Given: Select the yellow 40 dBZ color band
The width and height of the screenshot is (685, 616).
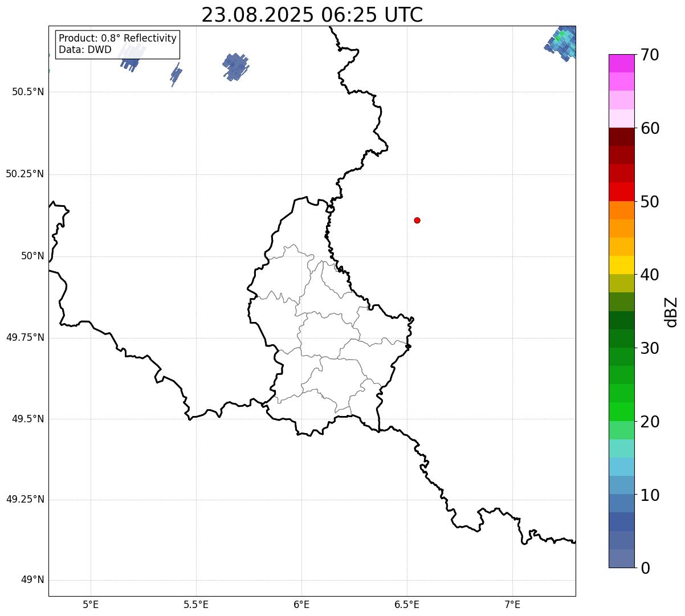Looking at the screenshot, I should pyautogui.click(x=621, y=265).
